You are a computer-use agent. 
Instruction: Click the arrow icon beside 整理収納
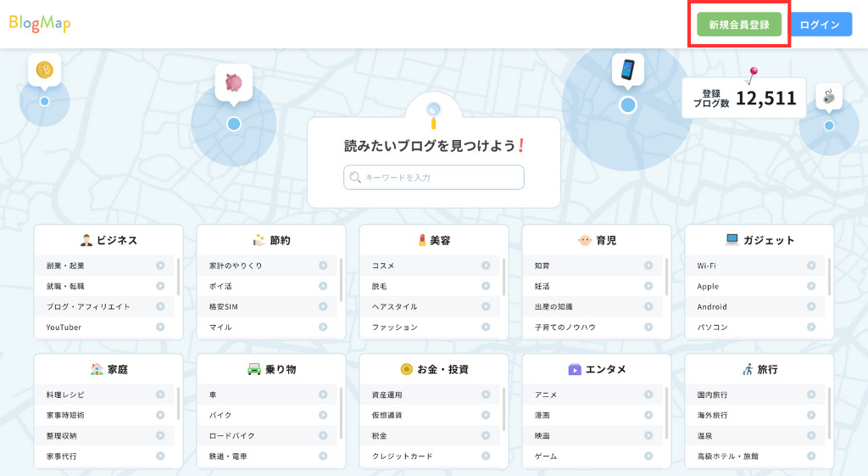pyautogui.click(x=160, y=435)
